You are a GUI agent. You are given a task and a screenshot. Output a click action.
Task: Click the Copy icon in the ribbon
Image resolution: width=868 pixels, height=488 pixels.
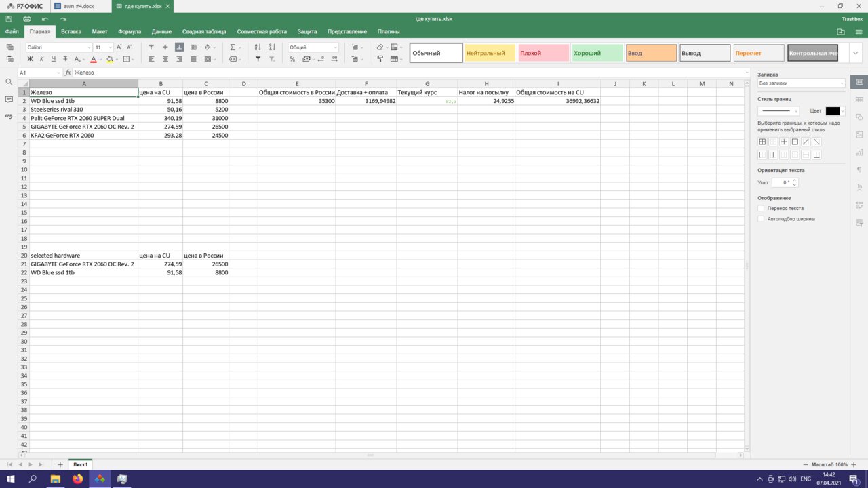click(10, 47)
